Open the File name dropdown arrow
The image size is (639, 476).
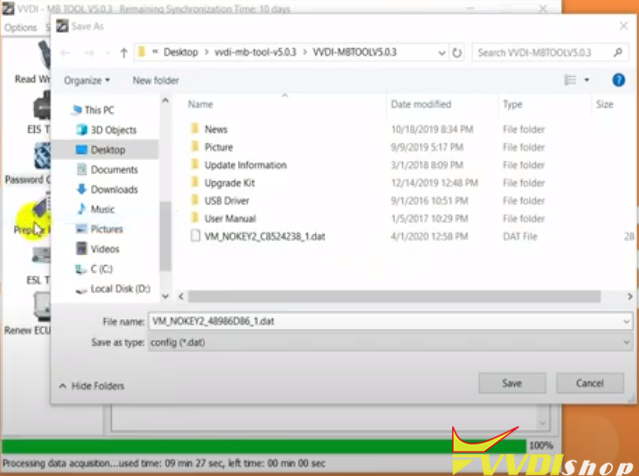tap(626, 322)
